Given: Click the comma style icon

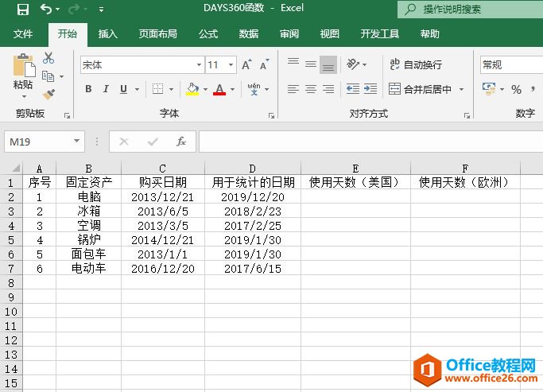Looking at the screenshot, I should click(x=533, y=89).
